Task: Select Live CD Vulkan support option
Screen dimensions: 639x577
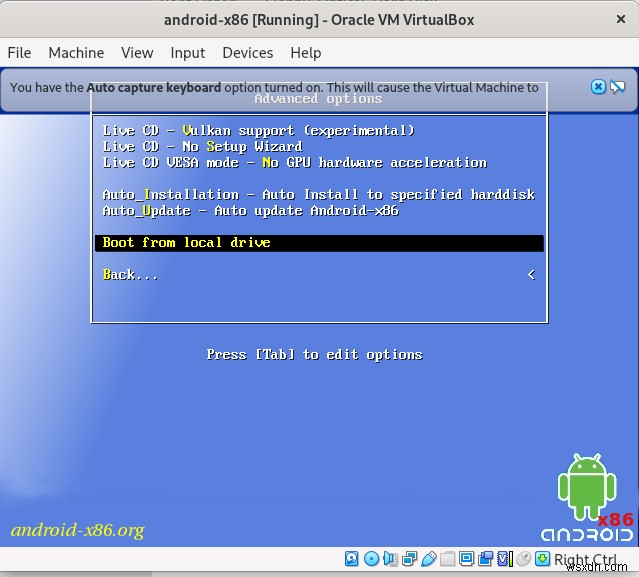Action: (319, 131)
